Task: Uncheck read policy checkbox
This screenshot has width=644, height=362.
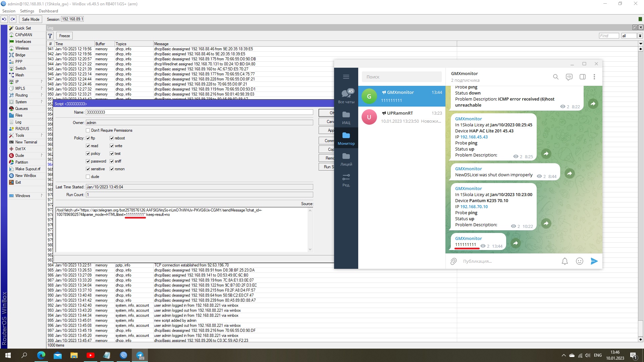Action: tap(88, 146)
